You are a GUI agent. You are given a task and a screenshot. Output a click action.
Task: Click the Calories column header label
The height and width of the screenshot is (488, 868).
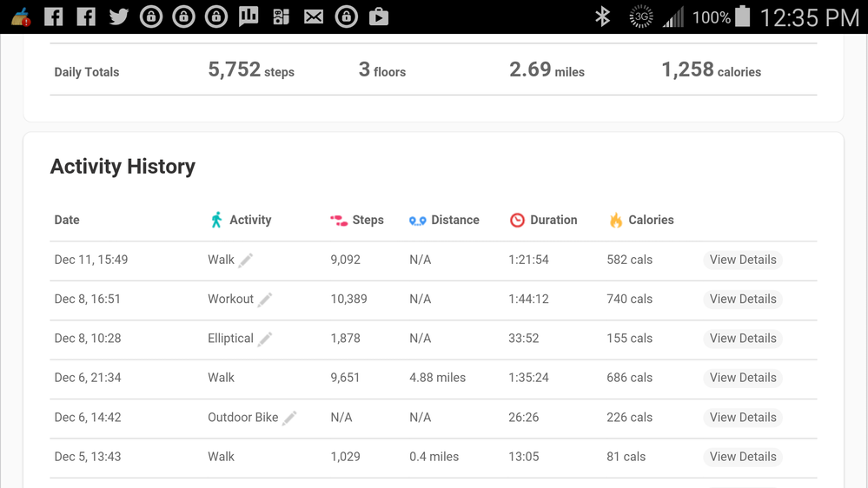651,220
